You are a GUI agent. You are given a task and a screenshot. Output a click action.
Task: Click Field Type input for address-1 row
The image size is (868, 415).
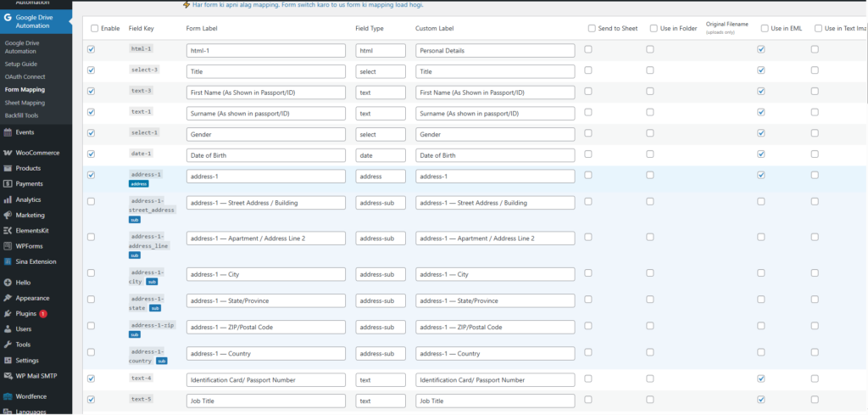[x=381, y=177]
